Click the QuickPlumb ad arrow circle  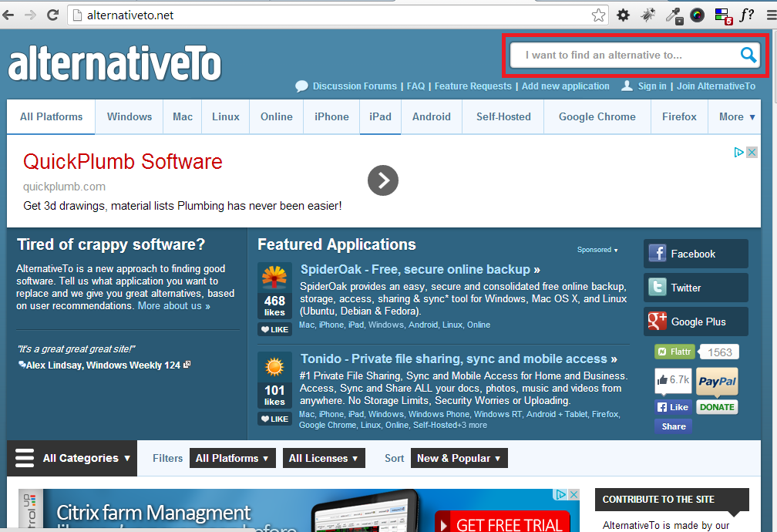383,180
